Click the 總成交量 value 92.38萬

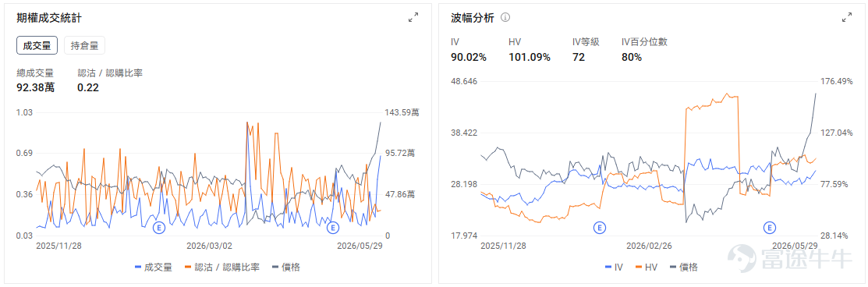tap(36, 87)
